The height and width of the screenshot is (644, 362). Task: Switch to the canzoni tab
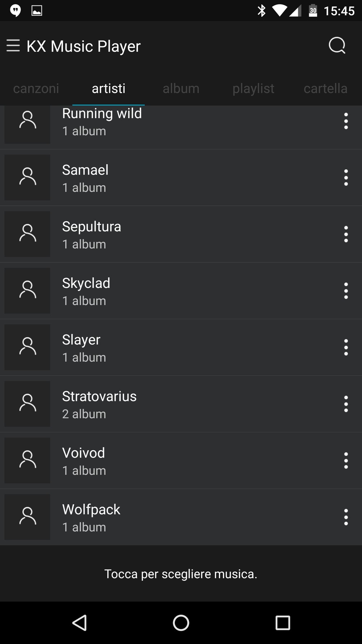36,88
